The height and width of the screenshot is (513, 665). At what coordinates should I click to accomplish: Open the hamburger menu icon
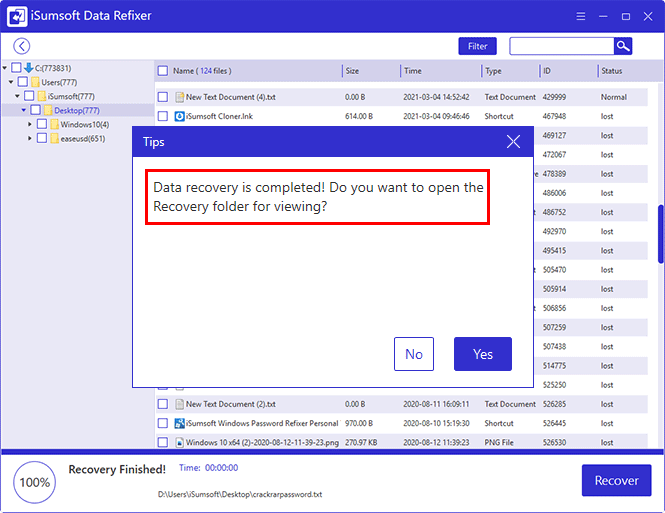tap(581, 16)
